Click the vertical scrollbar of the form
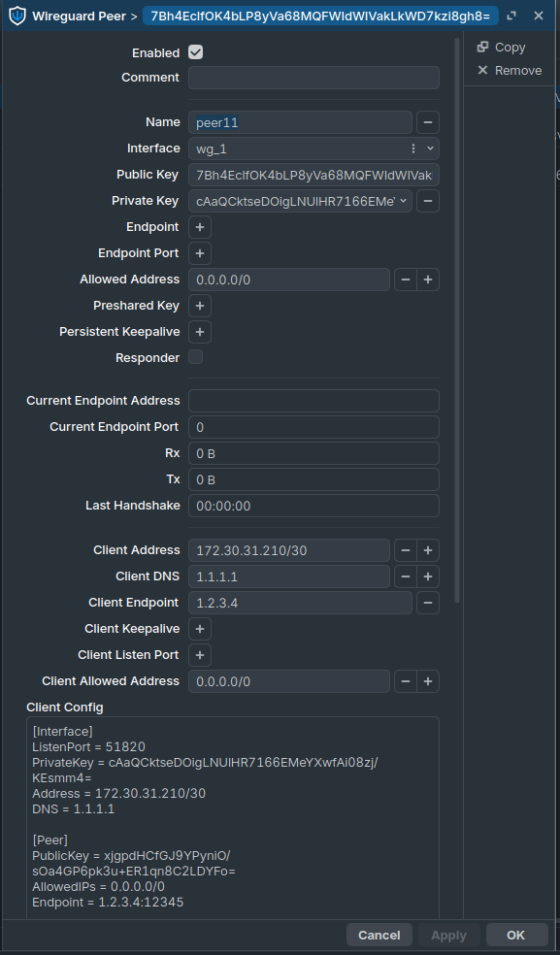The height and width of the screenshot is (955, 560). tap(457, 321)
